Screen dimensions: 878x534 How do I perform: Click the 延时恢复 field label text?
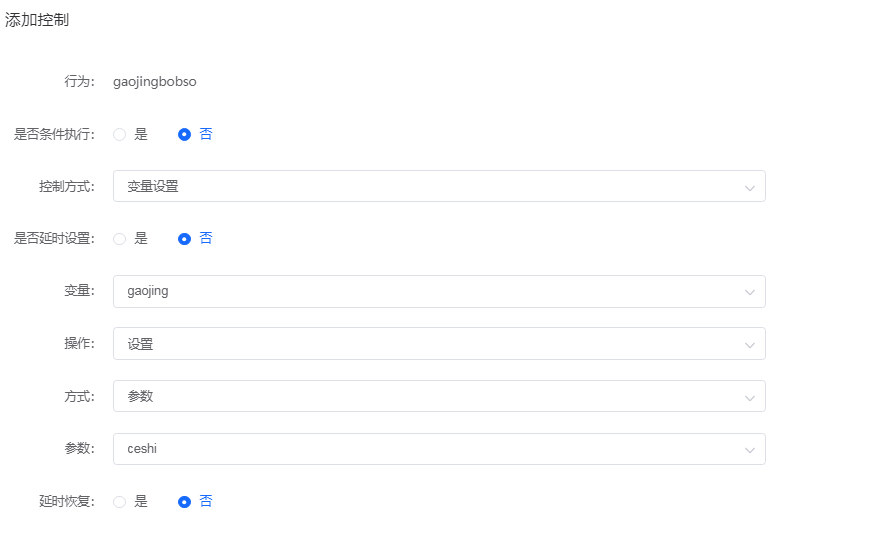tap(66, 502)
